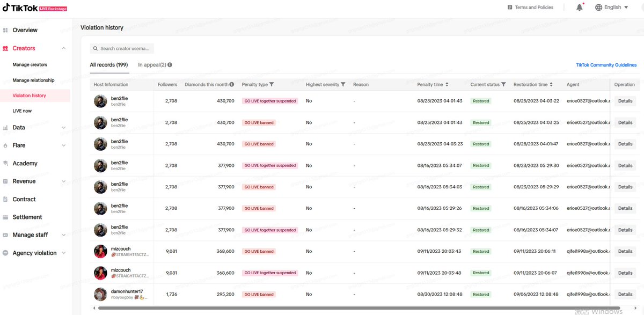Image resolution: width=644 pixels, height=315 pixels.
Task: Click the In appeal info icon
Action: point(170,65)
